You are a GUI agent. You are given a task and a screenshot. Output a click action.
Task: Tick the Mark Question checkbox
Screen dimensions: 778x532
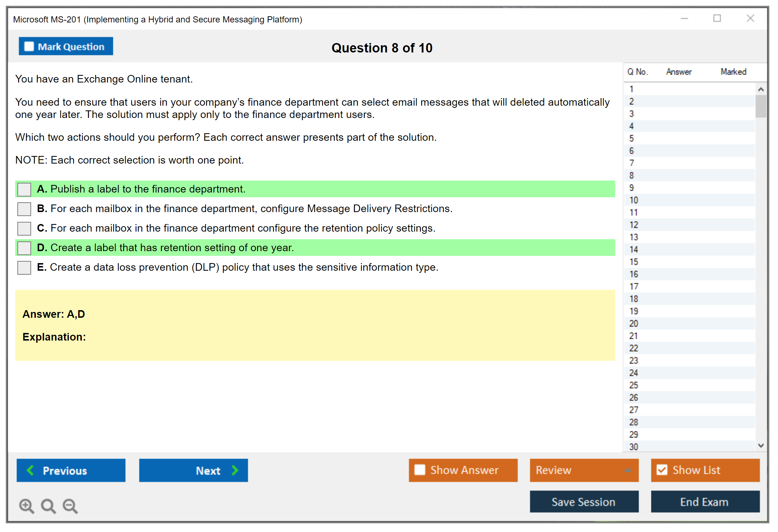point(29,46)
